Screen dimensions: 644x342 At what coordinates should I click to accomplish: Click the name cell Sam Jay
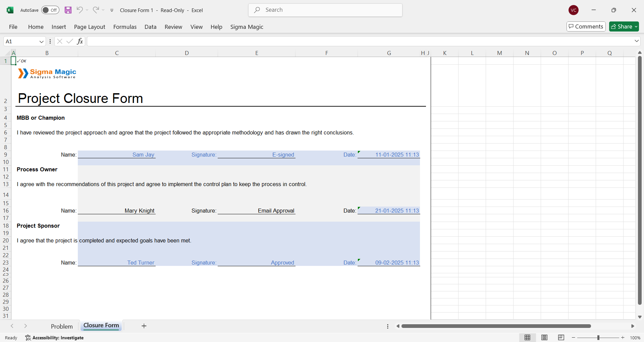117,155
